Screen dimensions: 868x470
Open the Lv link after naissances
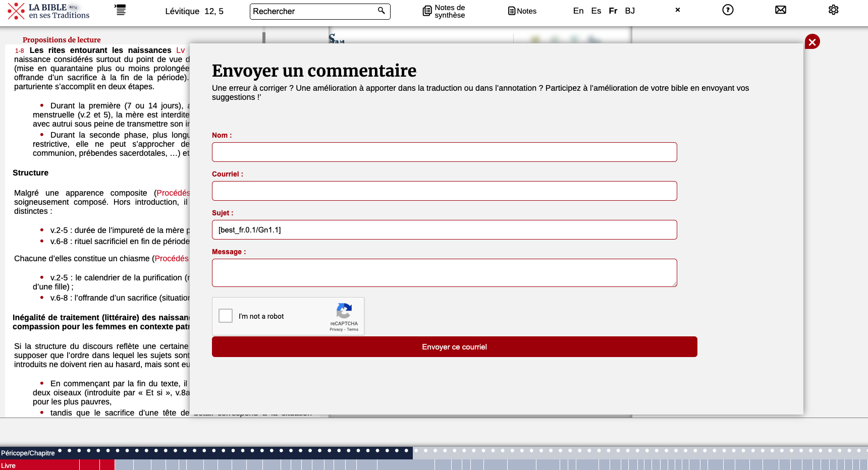(x=181, y=50)
